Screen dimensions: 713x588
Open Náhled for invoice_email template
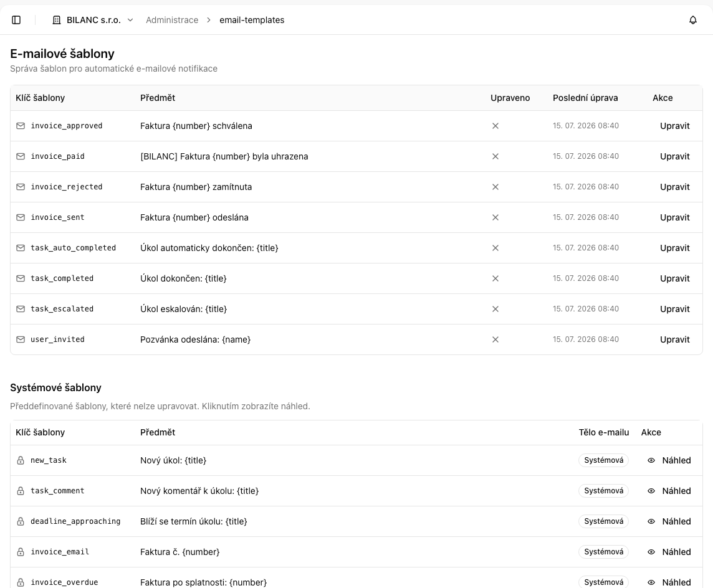tap(669, 552)
